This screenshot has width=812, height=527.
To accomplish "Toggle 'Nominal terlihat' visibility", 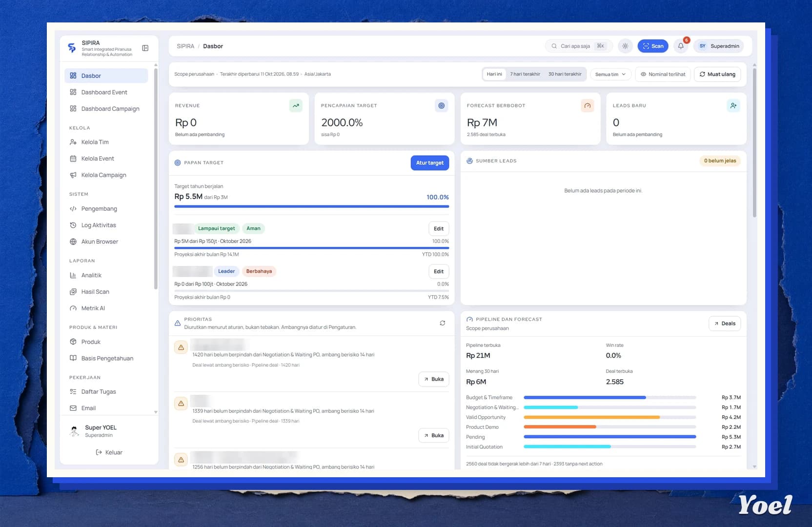I will pyautogui.click(x=663, y=74).
